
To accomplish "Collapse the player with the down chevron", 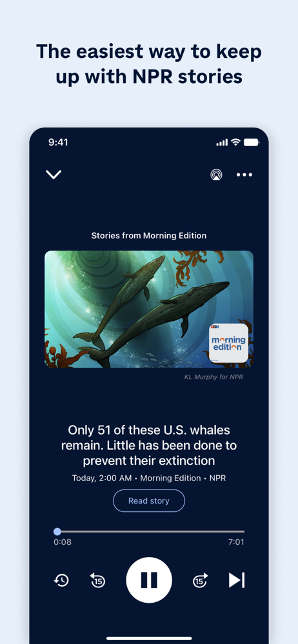I will pyautogui.click(x=54, y=175).
